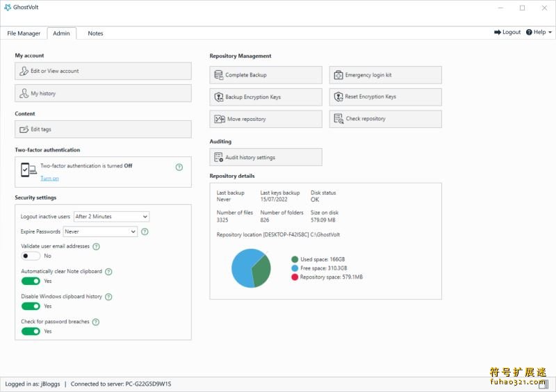Click Move repository
The height and width of the screenshot is (392, 556).
[x=266, y=119]
